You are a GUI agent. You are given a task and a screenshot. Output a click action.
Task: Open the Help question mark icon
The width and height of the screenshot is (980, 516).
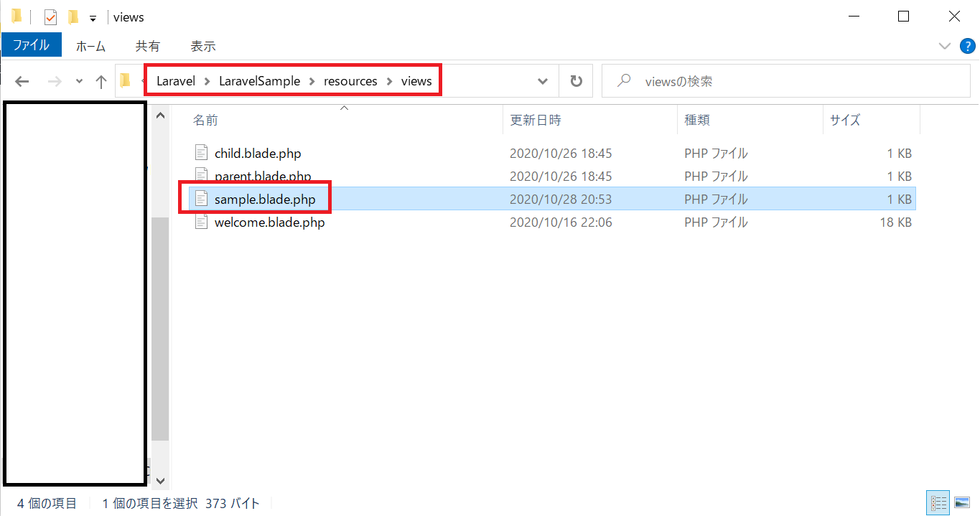[x=968, y=46]
